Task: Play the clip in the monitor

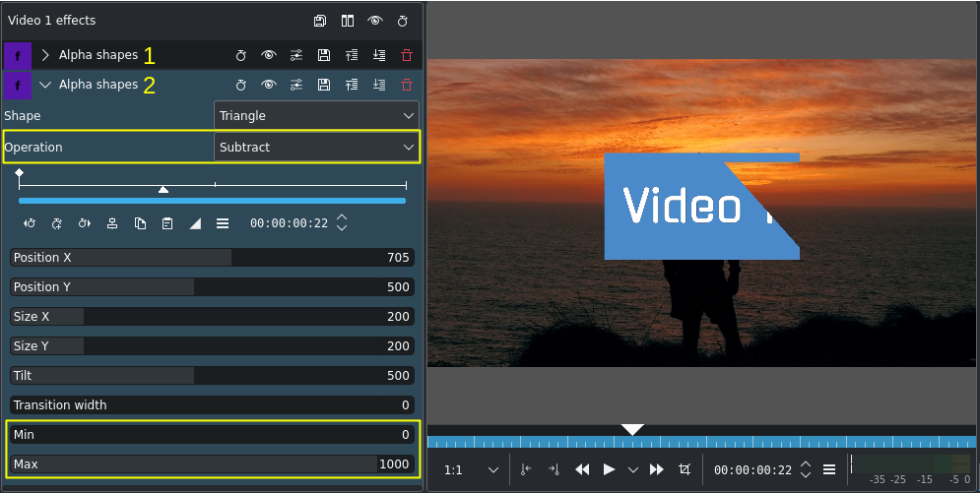Action: tap(609, 470)
